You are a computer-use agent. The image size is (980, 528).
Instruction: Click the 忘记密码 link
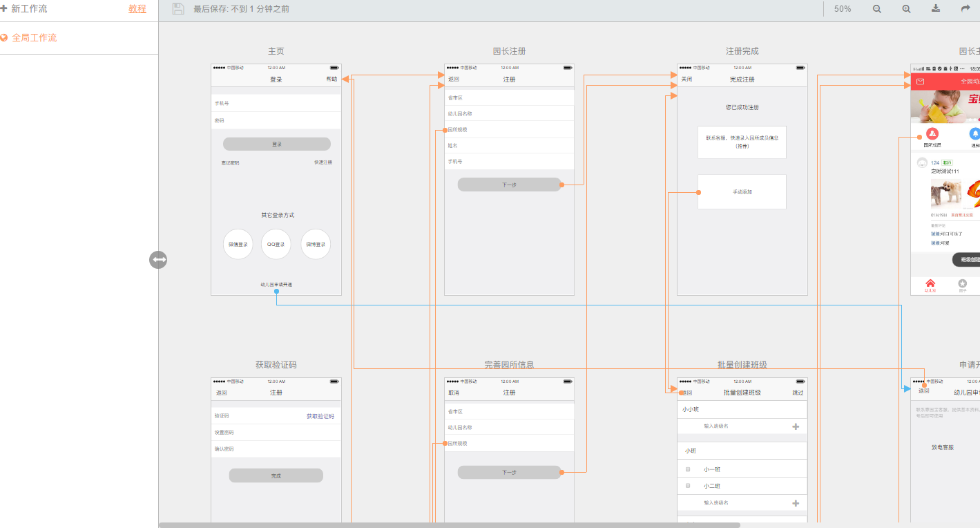[230, 163]
